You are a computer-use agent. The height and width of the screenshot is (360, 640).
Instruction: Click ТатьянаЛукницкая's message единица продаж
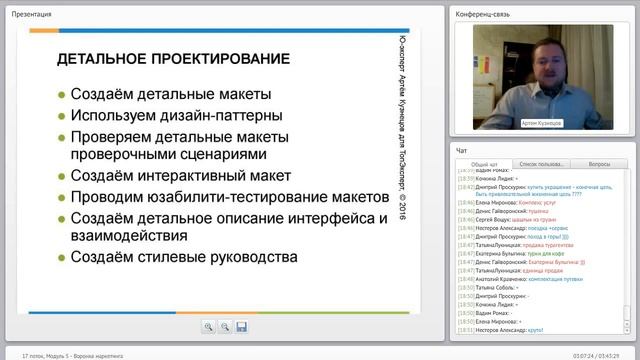click(510, 271)
